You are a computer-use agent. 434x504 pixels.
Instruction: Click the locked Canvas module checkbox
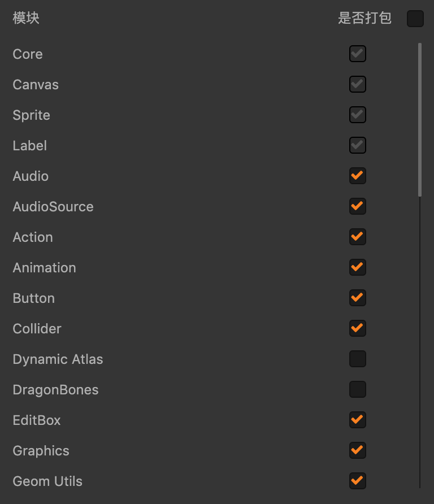click(357, 84)
